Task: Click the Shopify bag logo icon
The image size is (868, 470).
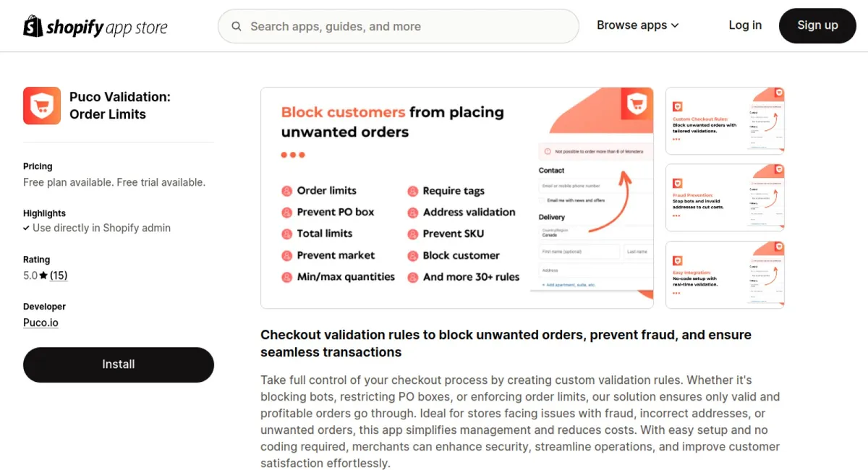Action: coord(33,26)
